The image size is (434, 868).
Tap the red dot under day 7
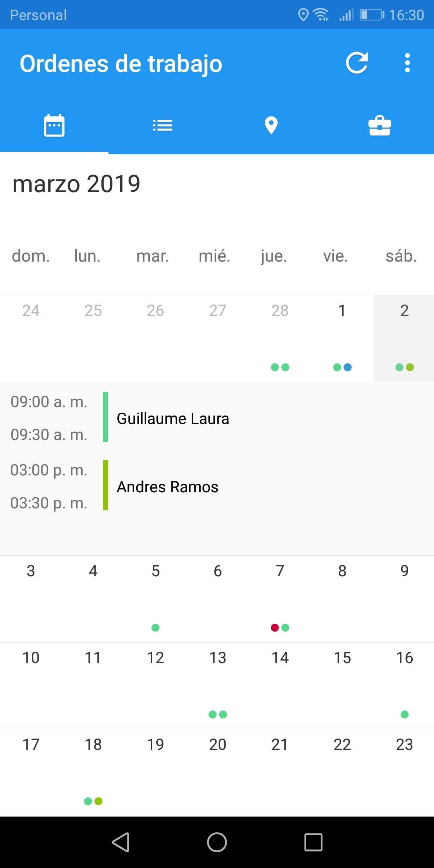tap(275, 628)
